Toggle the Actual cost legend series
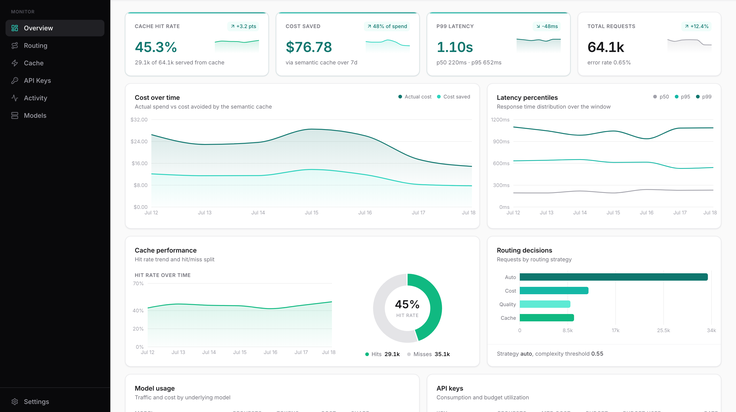Image resolution: width=736 pixels, height=412 pixels. click(414, 97)
